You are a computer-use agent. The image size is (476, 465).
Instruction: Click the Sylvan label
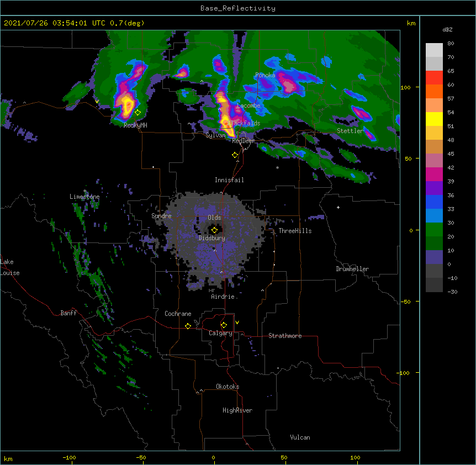point(215,135)
